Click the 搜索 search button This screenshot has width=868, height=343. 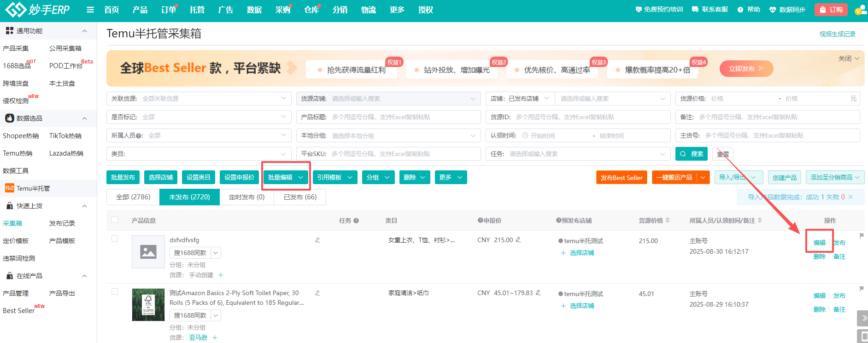pyautogui.click(x=692, y=154)
